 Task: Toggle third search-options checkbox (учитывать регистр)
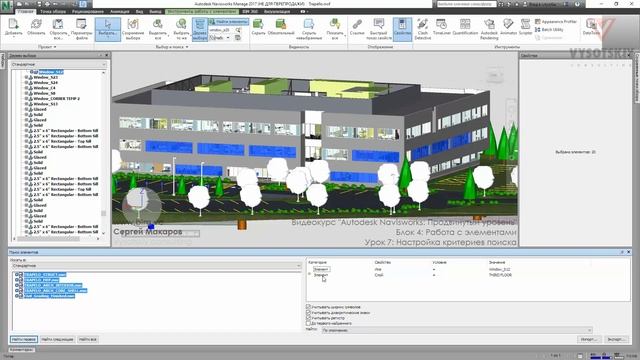tap(308, 318)
